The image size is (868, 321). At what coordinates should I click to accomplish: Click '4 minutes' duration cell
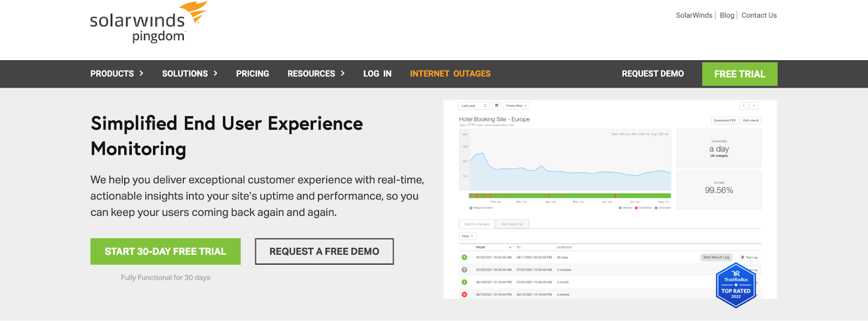tap(564, 269)
